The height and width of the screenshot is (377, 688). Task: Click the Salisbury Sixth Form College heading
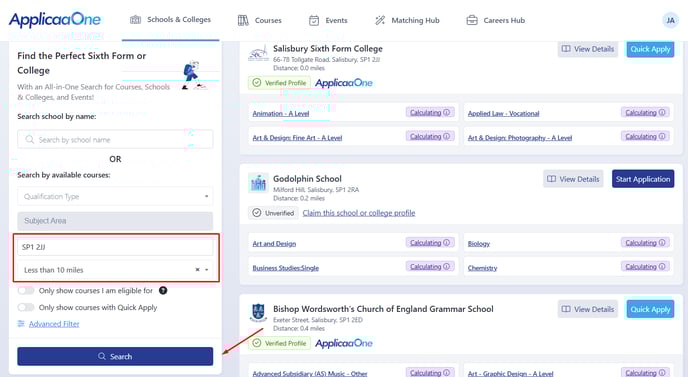(328, 48)
